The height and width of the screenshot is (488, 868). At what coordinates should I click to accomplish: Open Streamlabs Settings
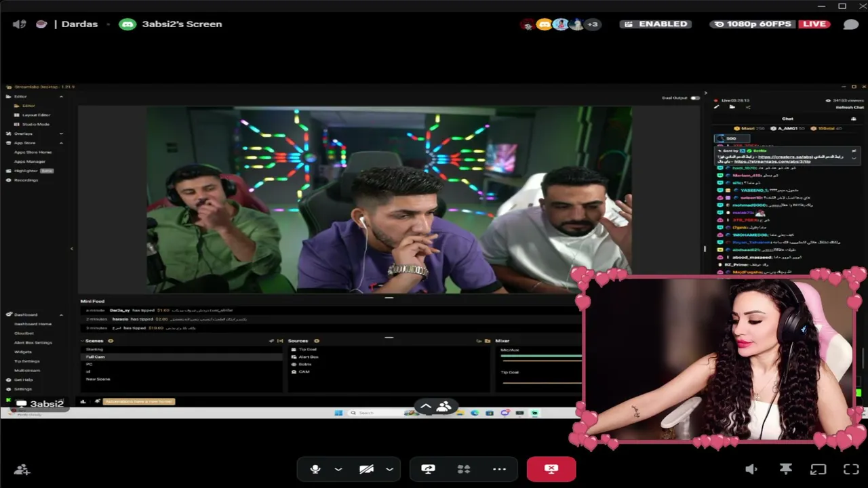[x=19, y=389]
